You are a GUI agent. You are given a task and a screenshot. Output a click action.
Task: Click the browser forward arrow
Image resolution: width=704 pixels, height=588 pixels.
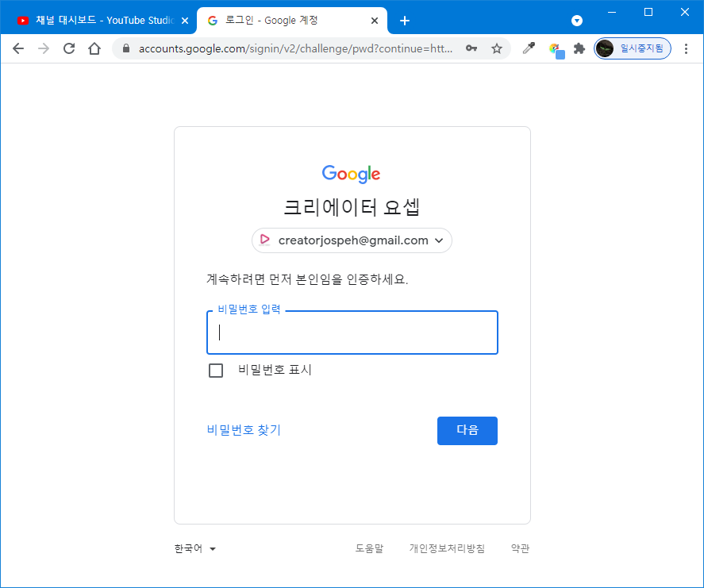click(44, 48)
